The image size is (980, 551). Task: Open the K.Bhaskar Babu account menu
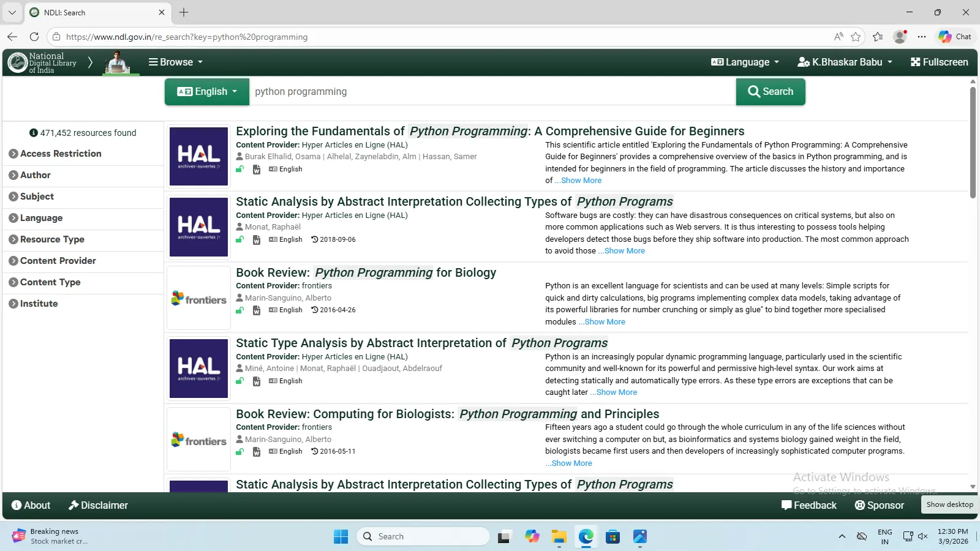(845, 62)
